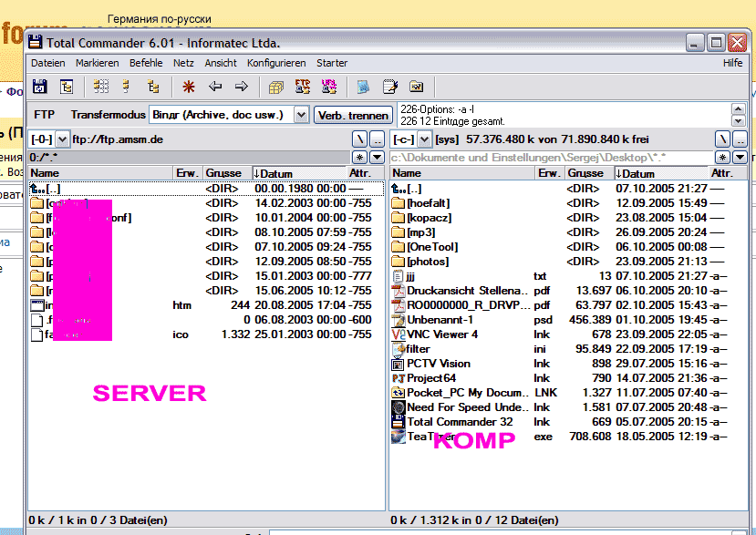
Task: Expand the left panel [-0-] drive dropdown
Action: [62, 139]
